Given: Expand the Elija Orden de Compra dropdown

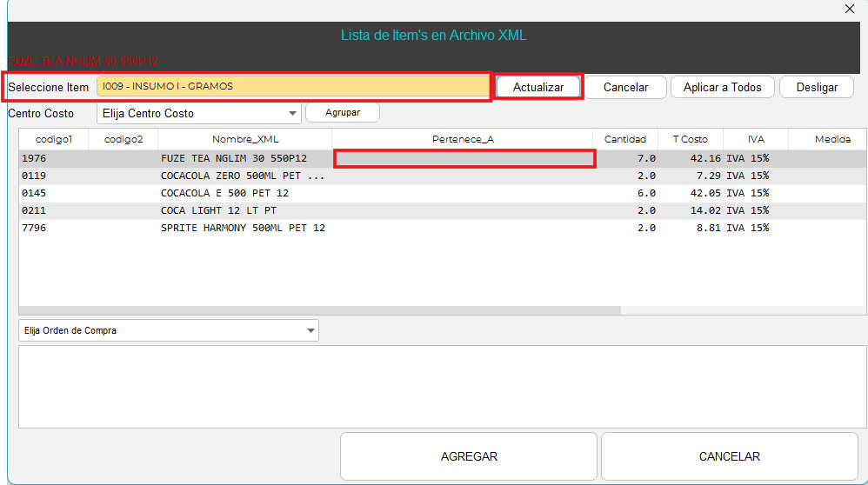Looking at the screenshot, I should click(x=169, y=330).
